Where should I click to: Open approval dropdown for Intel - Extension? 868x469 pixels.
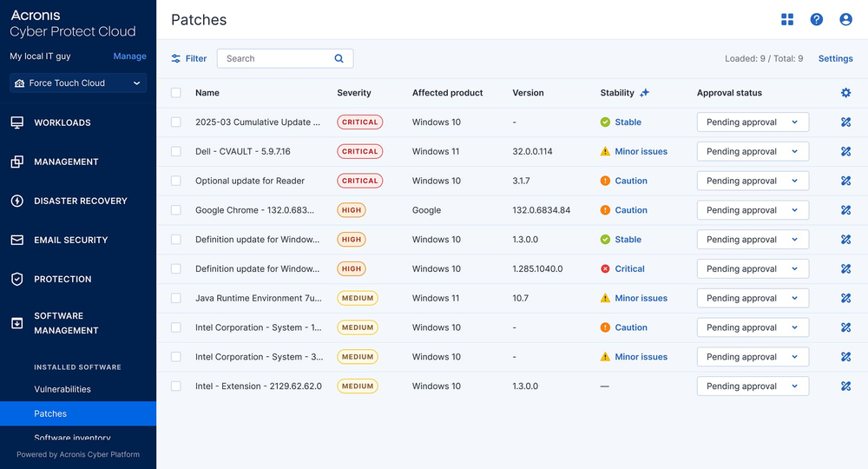(x=753, y=386)
